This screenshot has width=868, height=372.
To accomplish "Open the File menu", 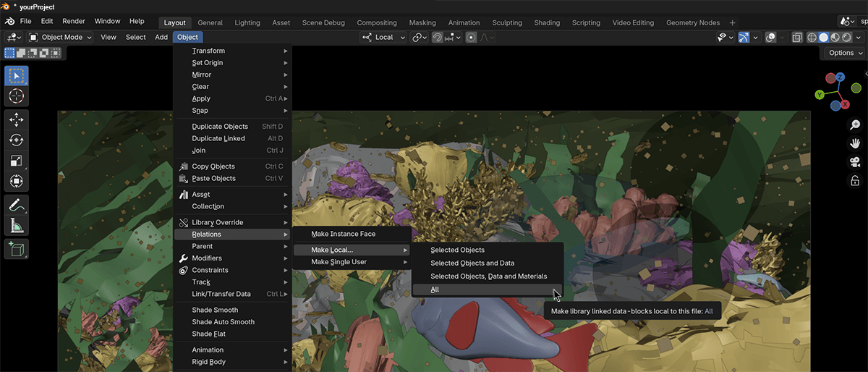I will point(25,22).
